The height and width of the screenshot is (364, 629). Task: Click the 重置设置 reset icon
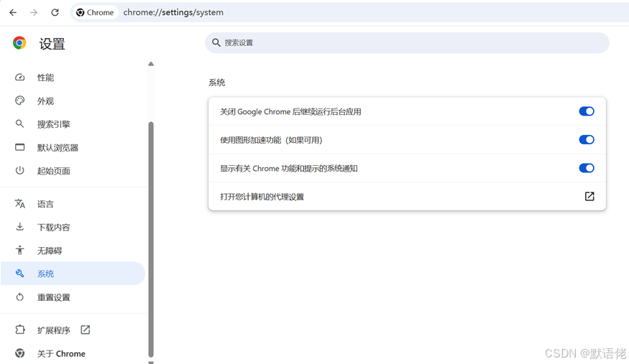pos(19,297)
